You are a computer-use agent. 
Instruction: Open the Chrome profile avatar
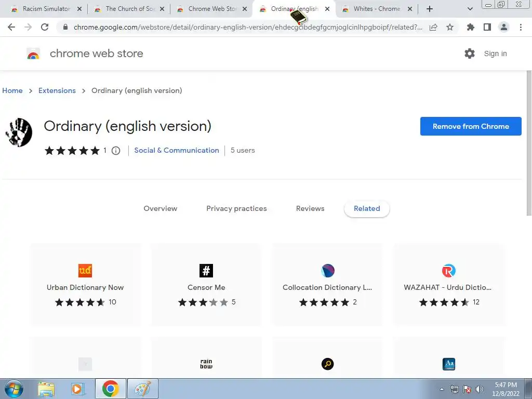504,27
